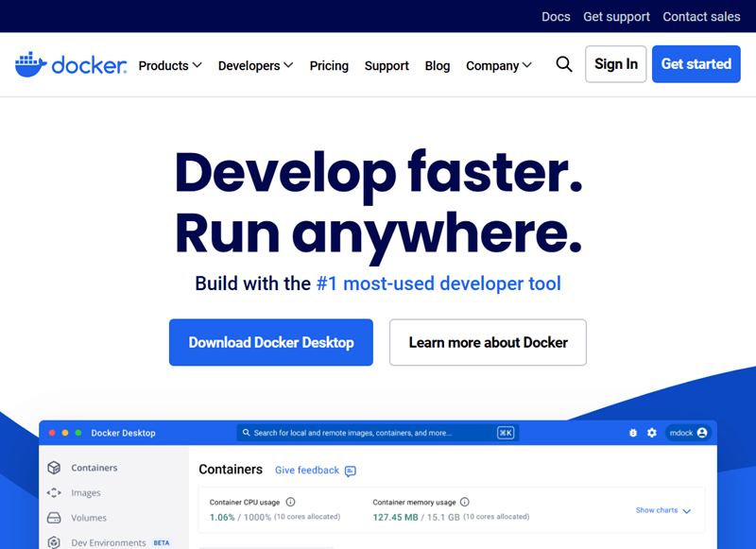756x549 pixels.
Task: Select the Containers icon in Docker Desktop sidebar
Action: (x=54, y=467)
